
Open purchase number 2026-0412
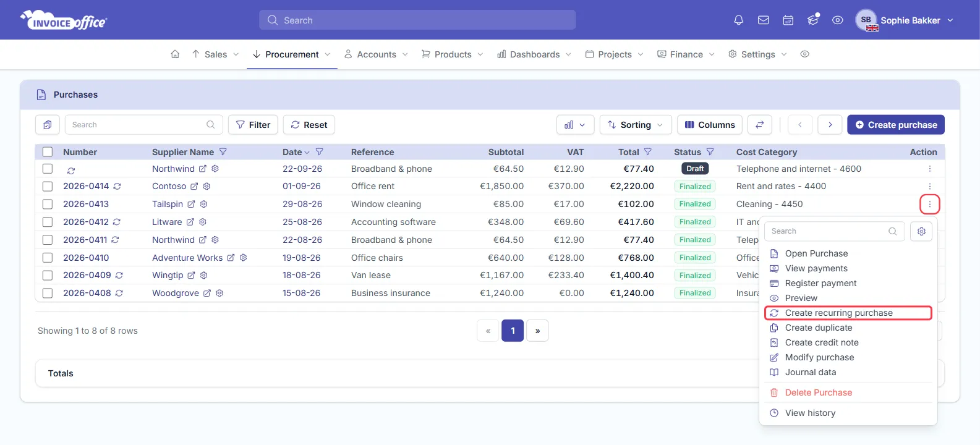pos(86,222)
